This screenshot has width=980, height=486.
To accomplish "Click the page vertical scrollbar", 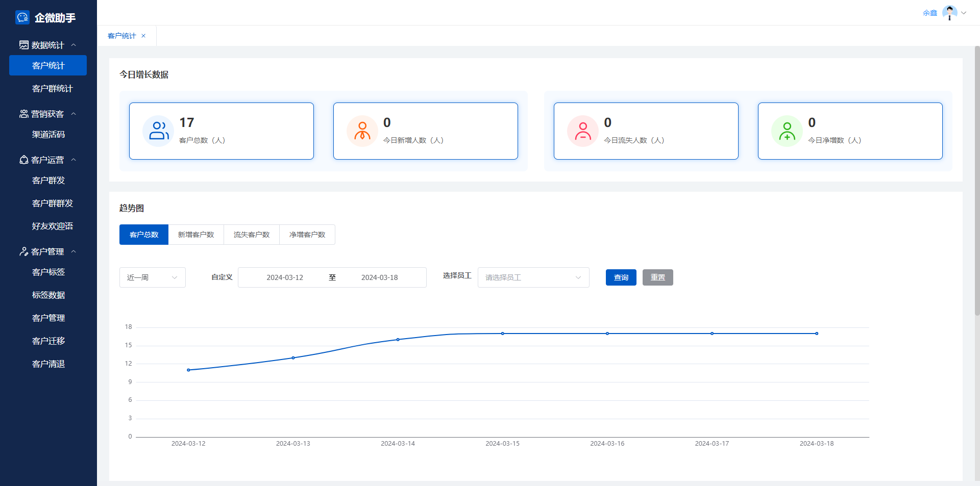I will 977,181.
